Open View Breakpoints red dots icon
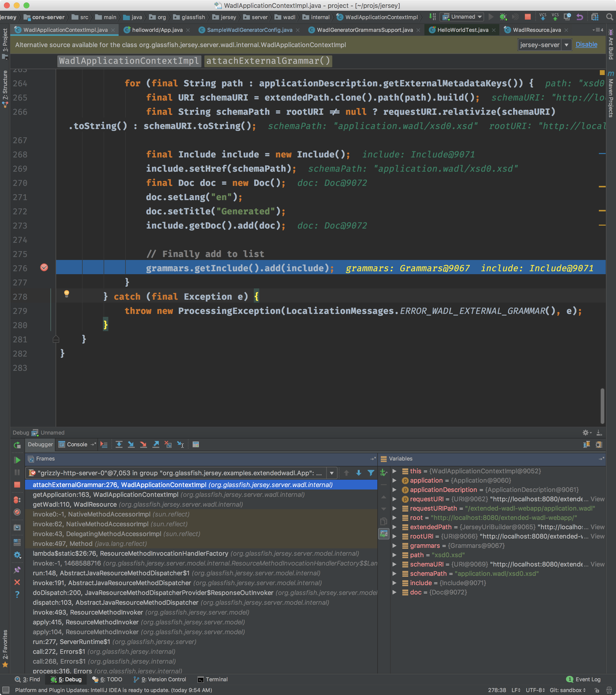This screenshot has height=695, width=616. [17, 500]
